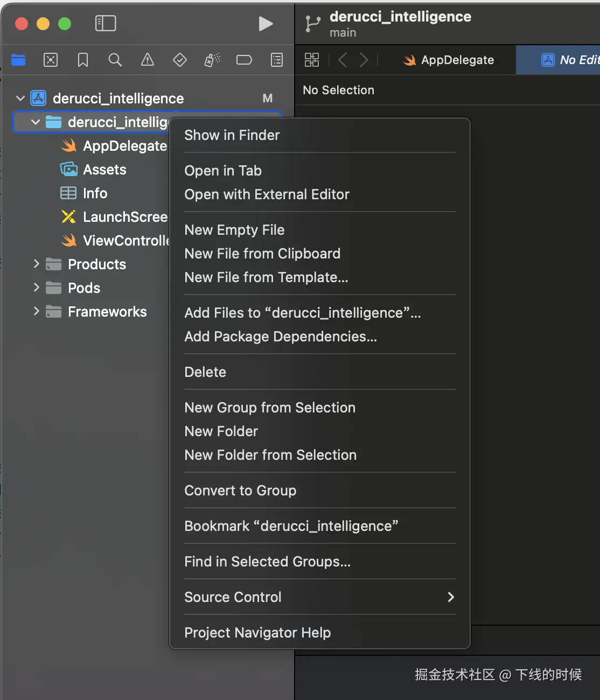This screenshot has height=700, width=600.
Task: Open the Test navigator diamond icon
Action: [179, 60]
